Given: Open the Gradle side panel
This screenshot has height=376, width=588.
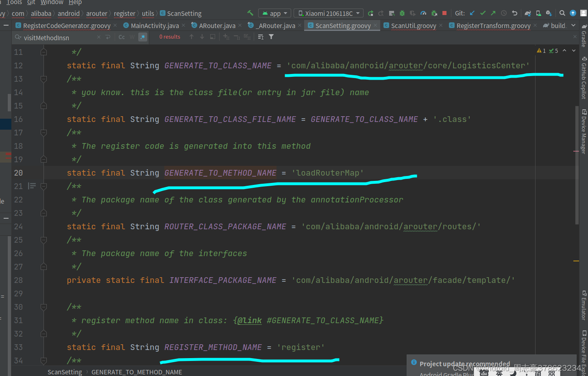Looking at the screenshot, I should pos(584,35).
